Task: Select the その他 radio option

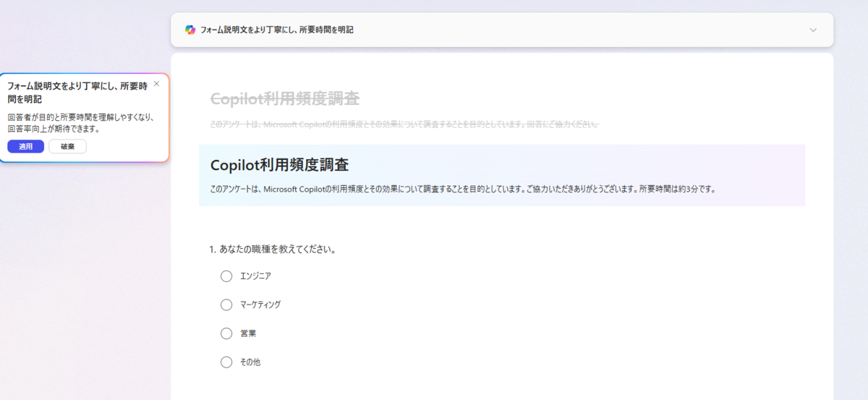Action: point(226,362)
